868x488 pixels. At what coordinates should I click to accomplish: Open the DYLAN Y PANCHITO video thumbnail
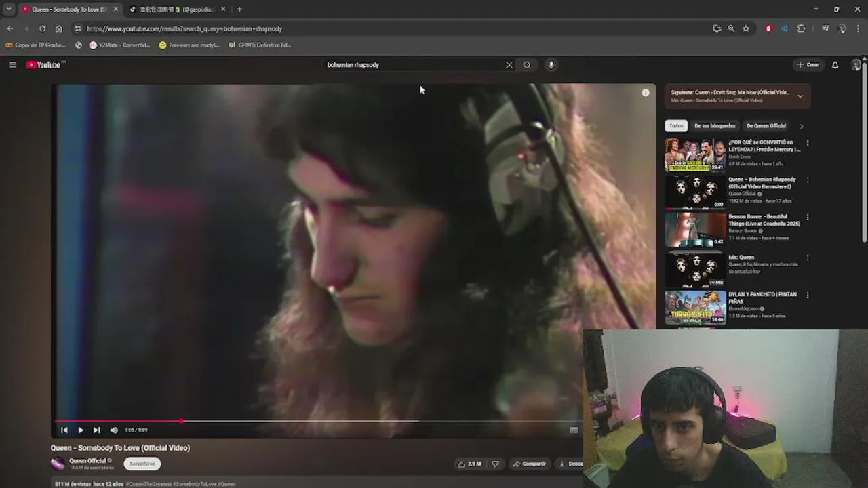[695, 307]
